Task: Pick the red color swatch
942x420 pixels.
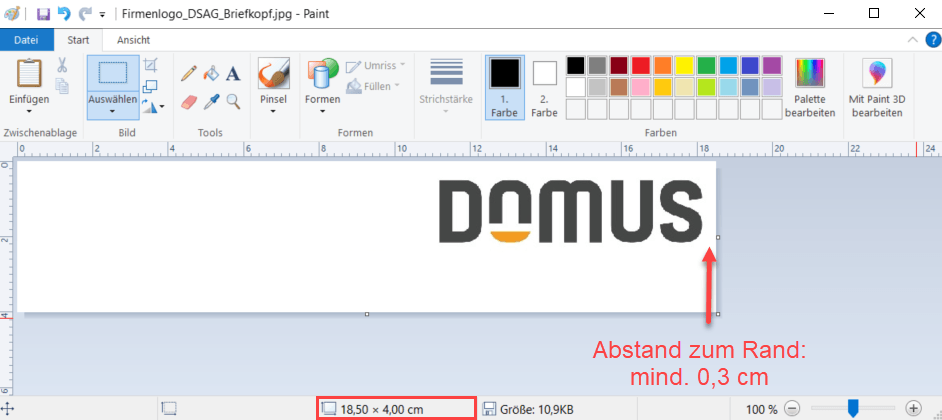Action: click(x=640, y=65)
